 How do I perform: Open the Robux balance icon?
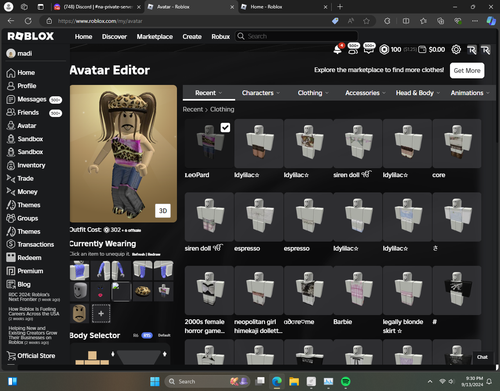coord(384,50)
